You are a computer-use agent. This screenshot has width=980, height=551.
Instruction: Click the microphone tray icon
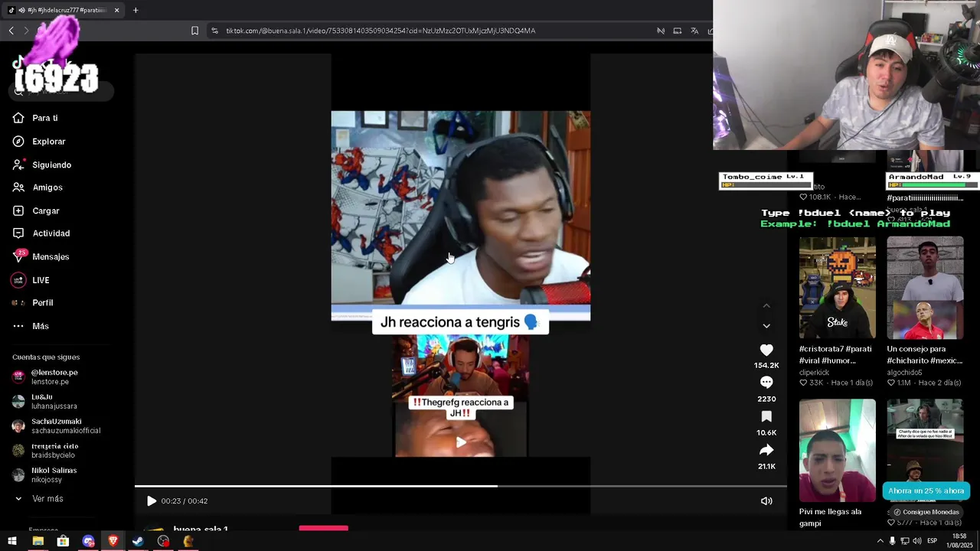tap(892, 541)
